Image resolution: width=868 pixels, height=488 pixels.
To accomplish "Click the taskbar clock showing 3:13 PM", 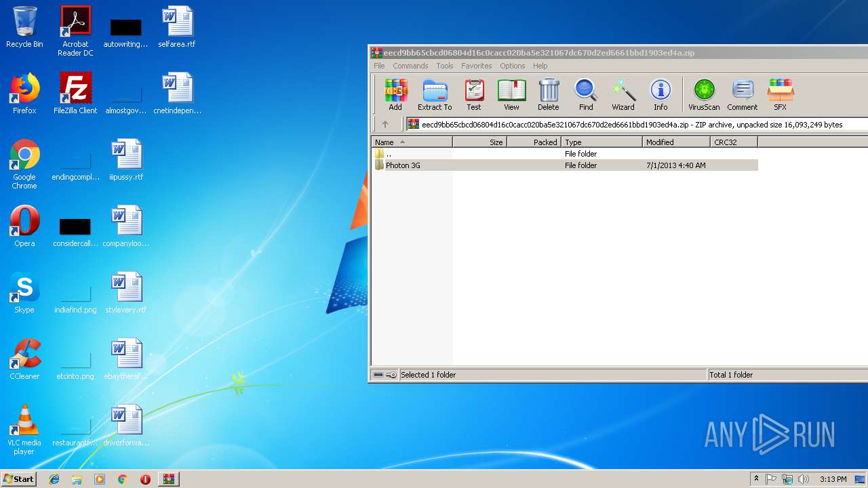I will pos(833,479).
